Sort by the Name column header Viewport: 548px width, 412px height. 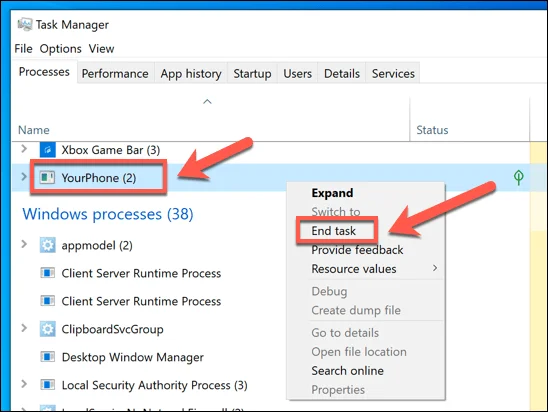tap(34, 130)
